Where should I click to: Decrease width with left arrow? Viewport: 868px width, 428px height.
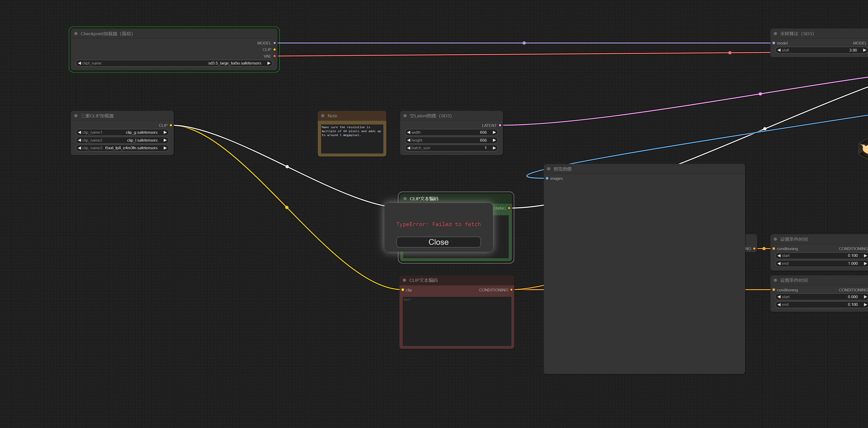tap(408, 132)
